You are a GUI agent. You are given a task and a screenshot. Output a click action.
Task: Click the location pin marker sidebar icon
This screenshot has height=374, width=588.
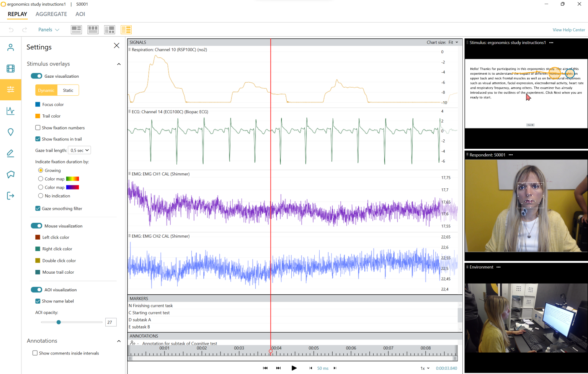pos(10,132)
